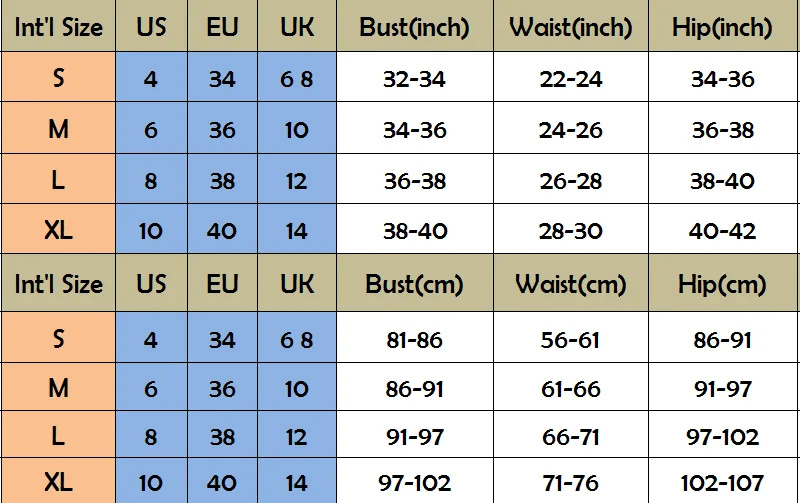Image resolution: width=800 pixels, height=503 pixels.
Task: Select the waist value 66-71
Action: 570,437
